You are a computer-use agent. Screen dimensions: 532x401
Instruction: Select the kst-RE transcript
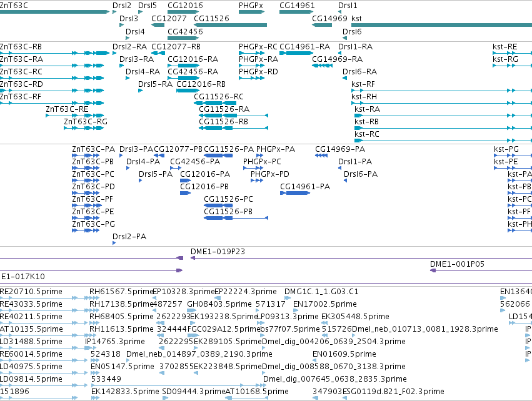(x=505, y=46)
